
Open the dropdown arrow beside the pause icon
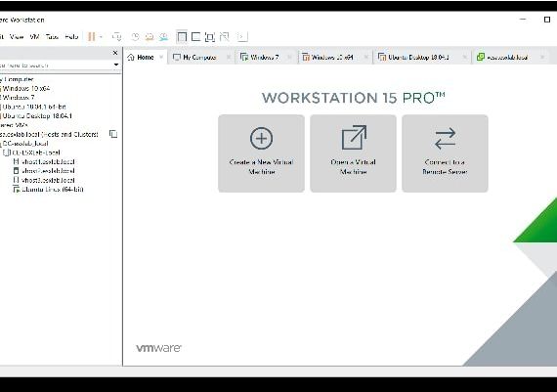[x=101, y=37]
